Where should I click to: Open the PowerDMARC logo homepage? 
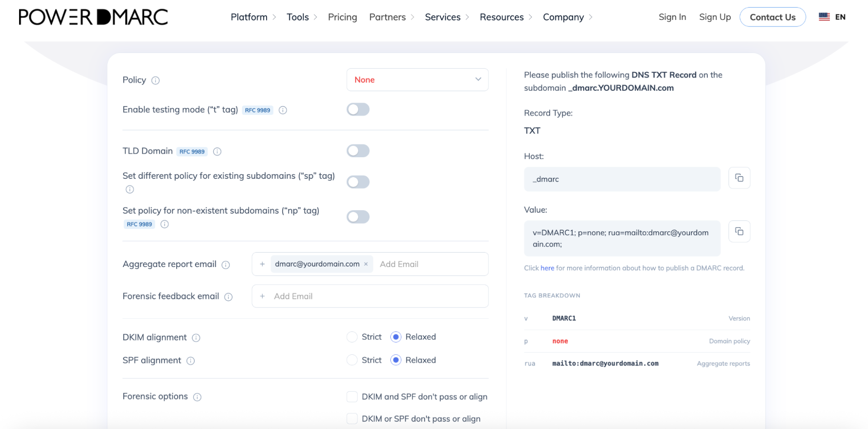[93, 17]
